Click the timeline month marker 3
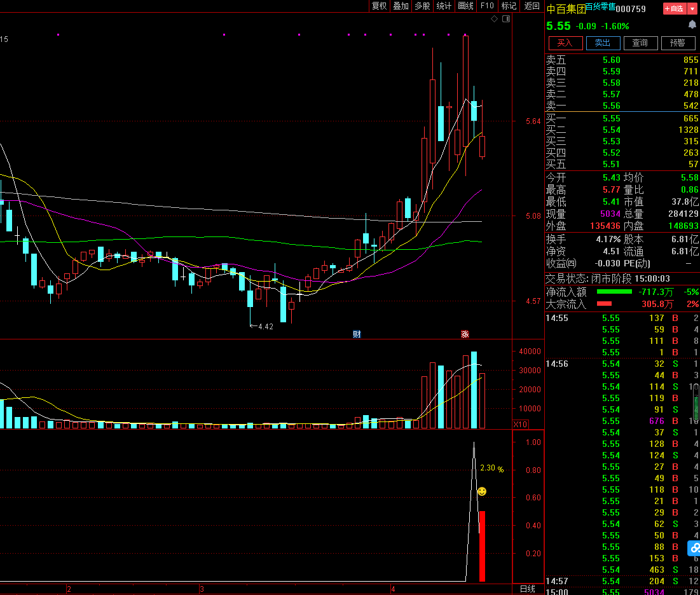700x595 pixels. (x=202, y=589)
